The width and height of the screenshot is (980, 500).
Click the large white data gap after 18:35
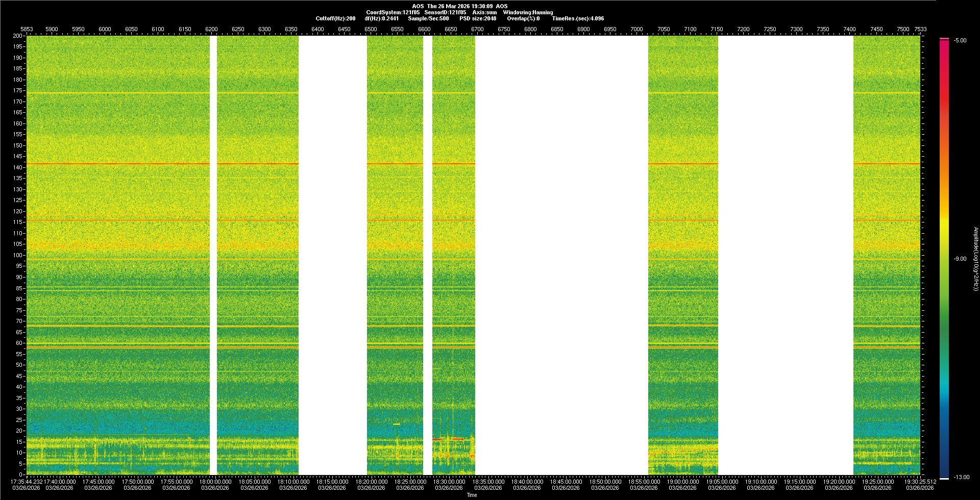click(561, 255)
